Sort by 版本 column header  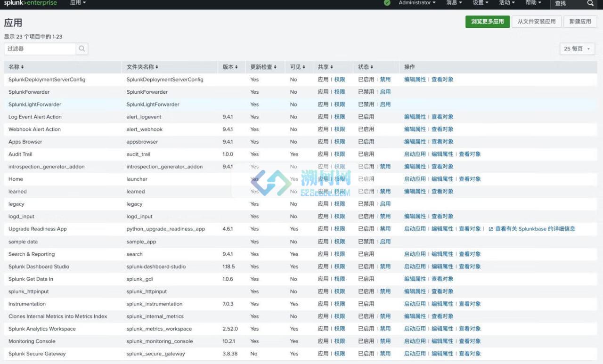(x=230, y=67)
